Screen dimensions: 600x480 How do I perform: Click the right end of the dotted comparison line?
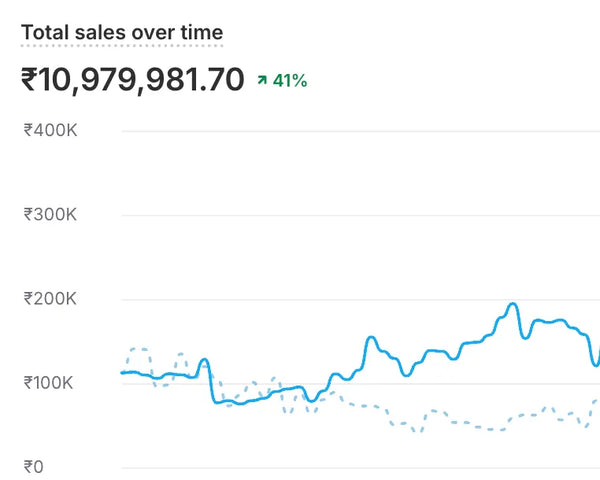(597, 400)
